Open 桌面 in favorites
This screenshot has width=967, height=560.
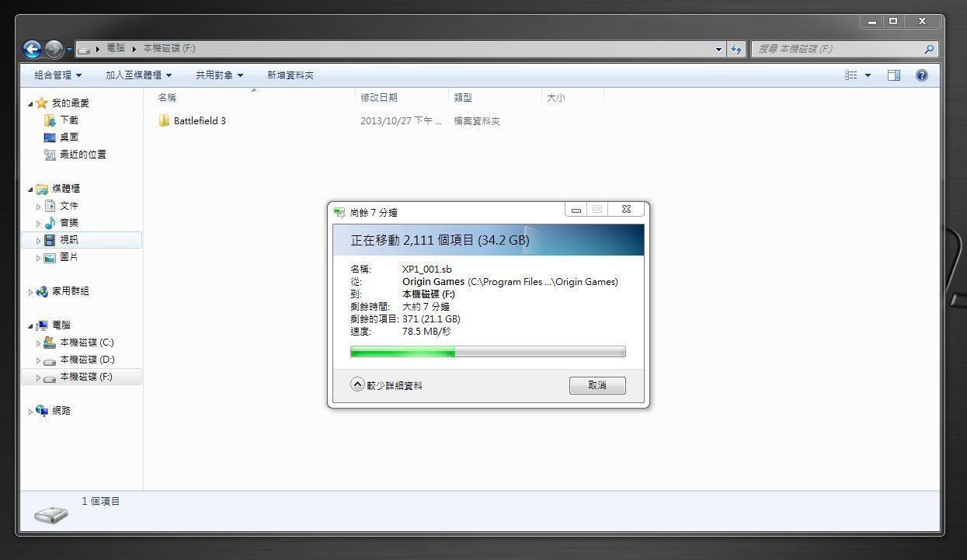click(x=69, y=137)
